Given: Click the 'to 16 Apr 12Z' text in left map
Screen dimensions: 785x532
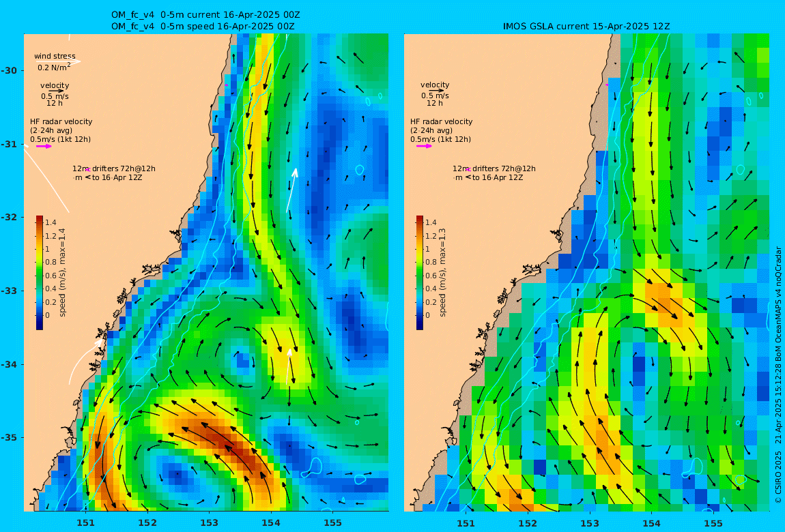Looking at the screenshot, I should [x=117, y=177].
